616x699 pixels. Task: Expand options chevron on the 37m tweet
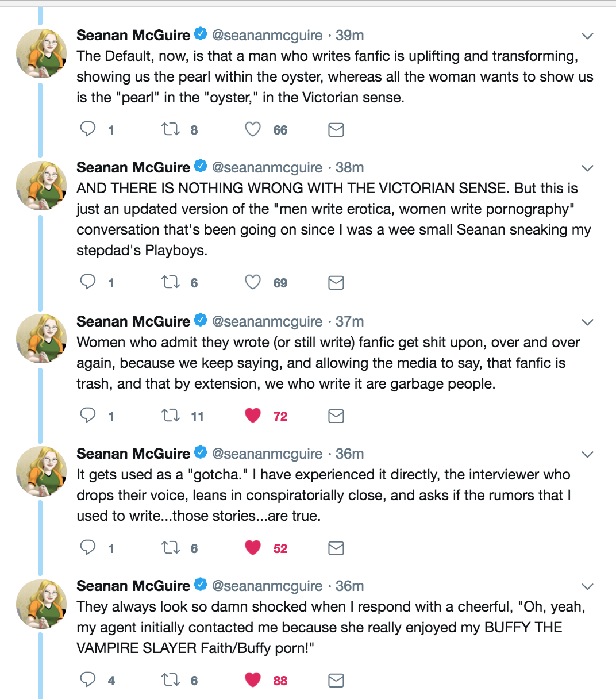(x=587, y=322)
